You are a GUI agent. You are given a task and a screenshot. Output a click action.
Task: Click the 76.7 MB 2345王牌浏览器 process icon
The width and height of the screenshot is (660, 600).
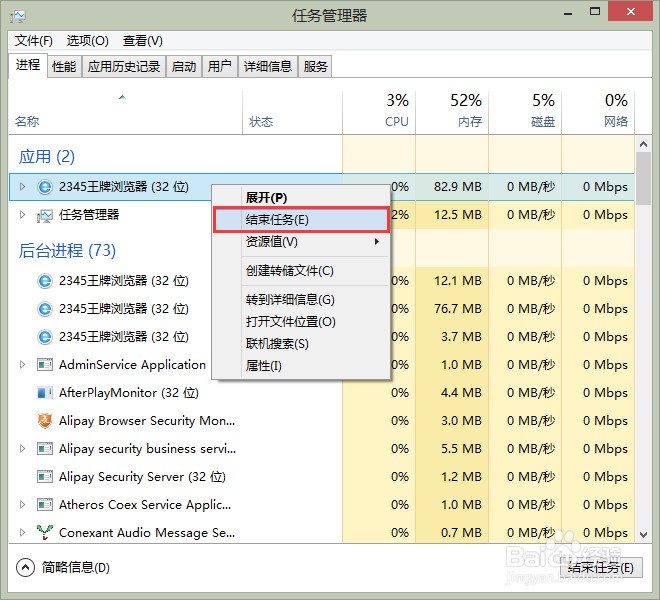click(45, 309)
